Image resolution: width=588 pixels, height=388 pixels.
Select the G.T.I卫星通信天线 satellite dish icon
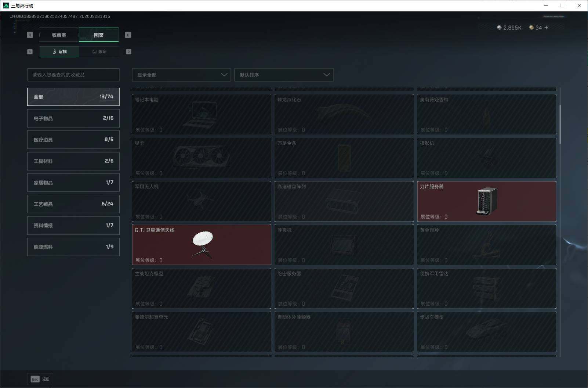pos(202,245)
